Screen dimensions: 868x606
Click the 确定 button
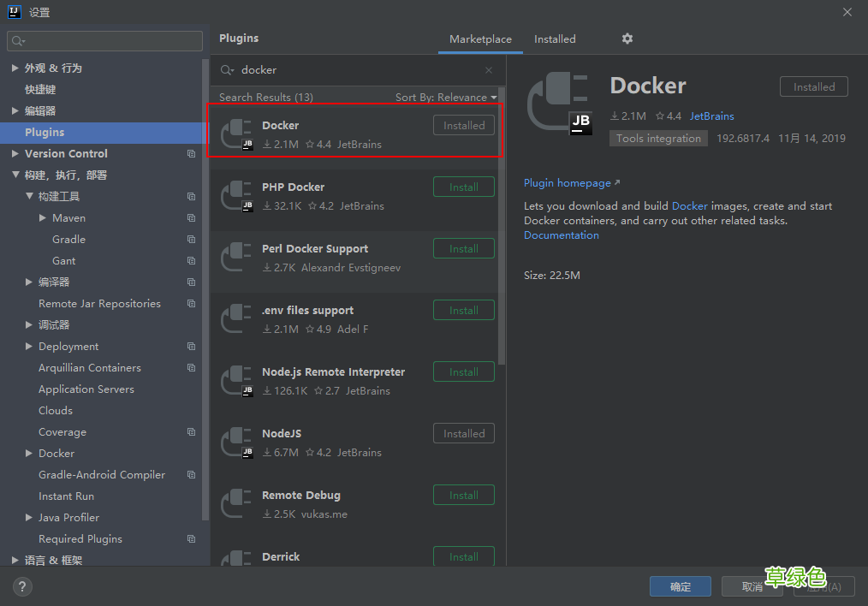point(681,586)
